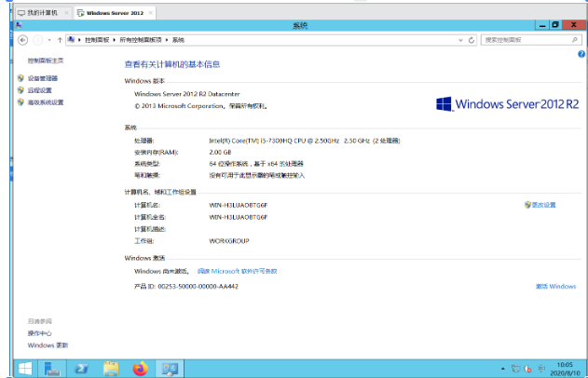Restore down the 系统 window
588x378 pixels.
click(x=555, y=25)
